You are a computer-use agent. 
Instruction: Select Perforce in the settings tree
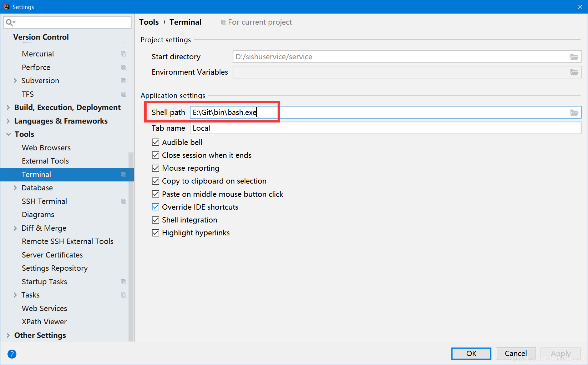[36, 67]
